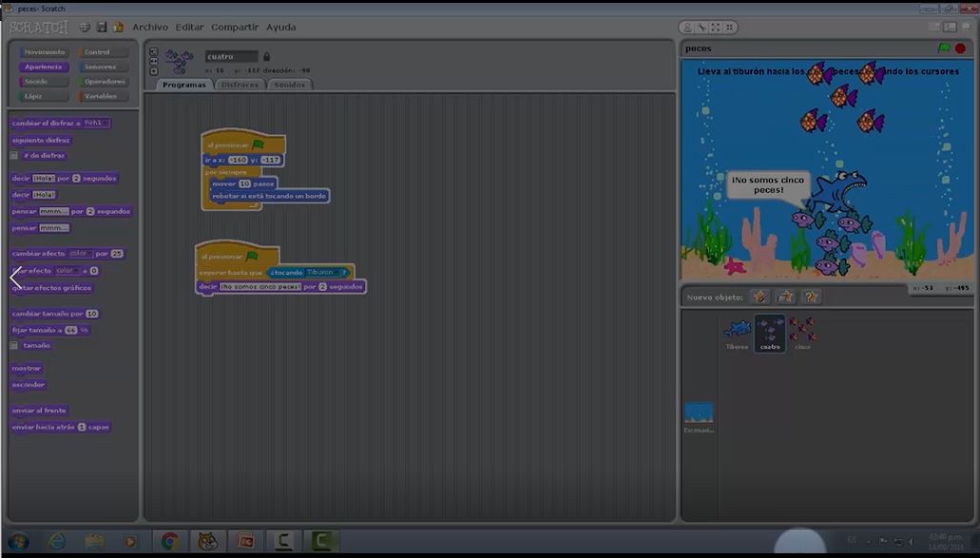
Task: Paint a new sprite
Action: tap(760, 297)
